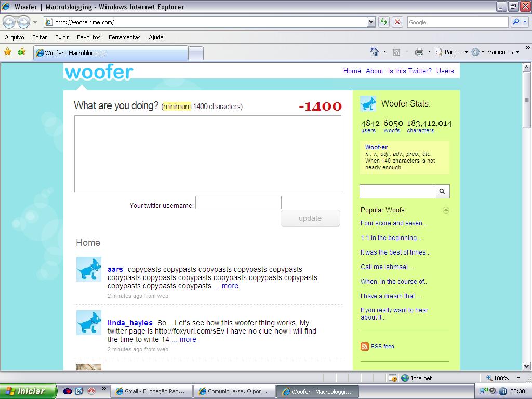This screenshot has width=532, height=399.
Task: Open the Página dropdown menu
Action: coord(451,52)
